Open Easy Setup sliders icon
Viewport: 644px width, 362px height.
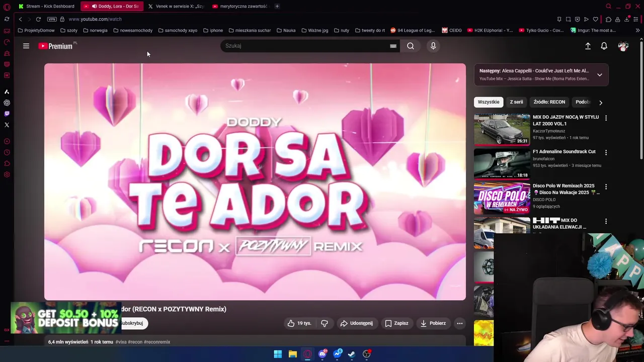click(635, 19)
